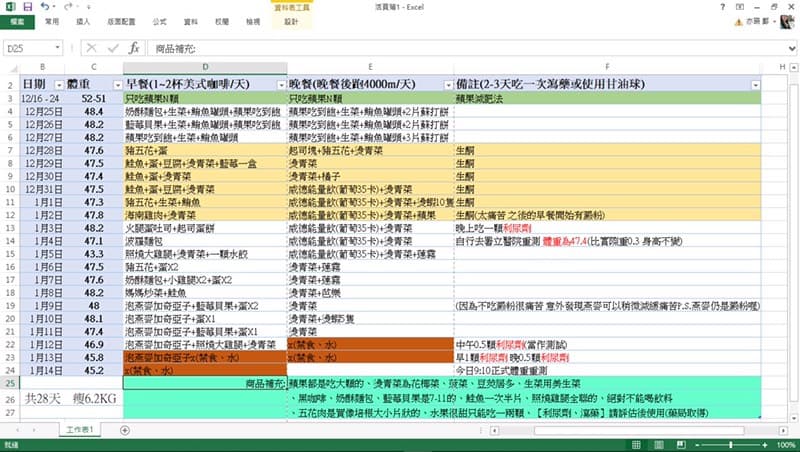Viewport: 800px width, 452px height.
Task: Open the account name dropdown arrow
Action: pyautogui.click(x=775, y=22)
